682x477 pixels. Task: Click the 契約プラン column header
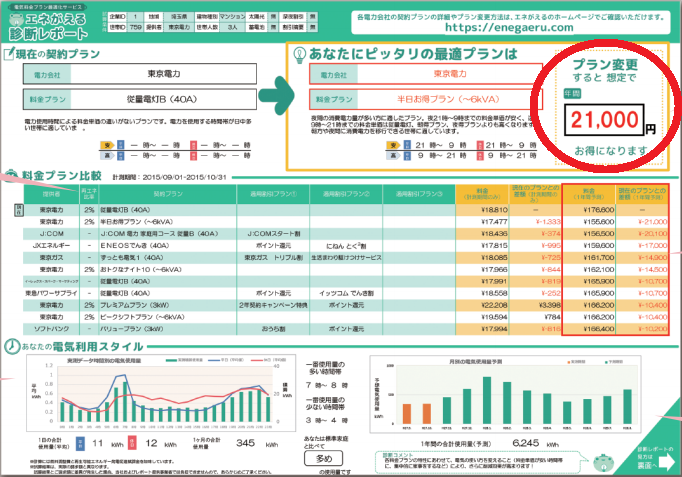pyautogui.click(x=168, y=194)
